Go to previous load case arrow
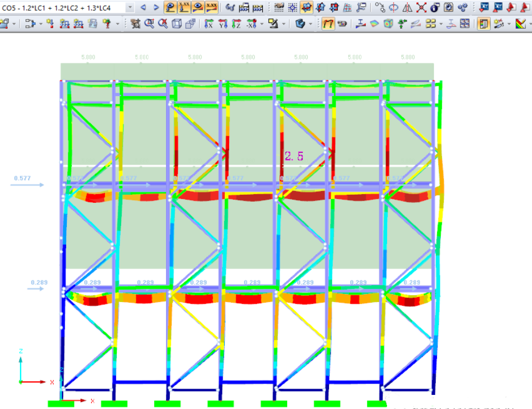This screenshot has width=532, height=409. (144, 8)
